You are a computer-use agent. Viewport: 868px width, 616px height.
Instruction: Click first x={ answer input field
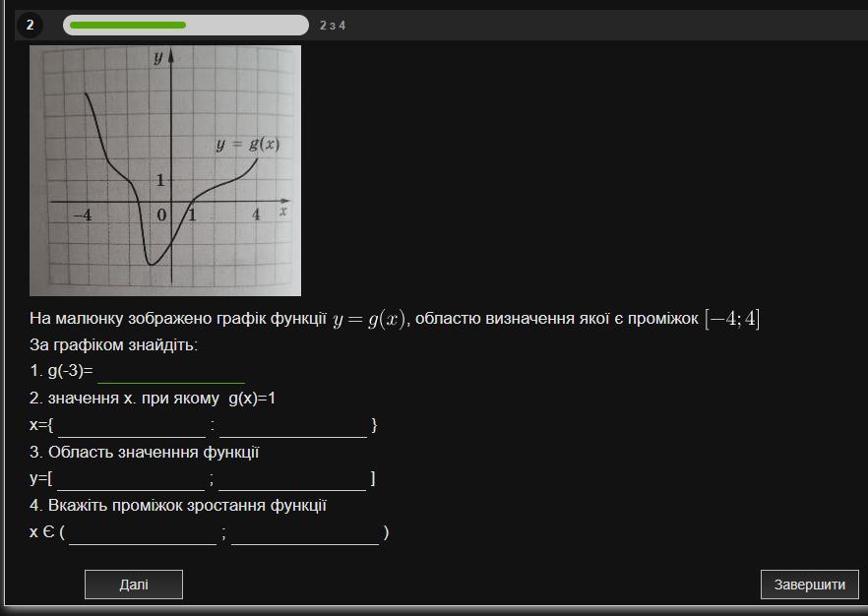(132, 426)
